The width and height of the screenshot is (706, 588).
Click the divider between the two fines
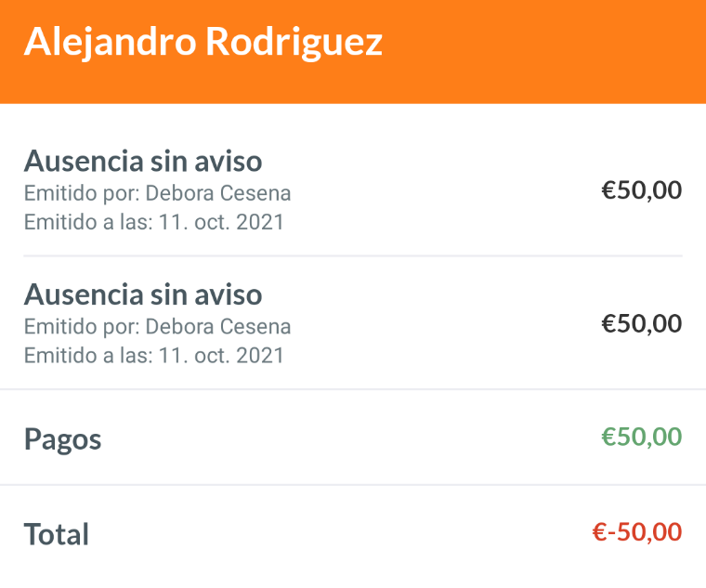(353, 255)
